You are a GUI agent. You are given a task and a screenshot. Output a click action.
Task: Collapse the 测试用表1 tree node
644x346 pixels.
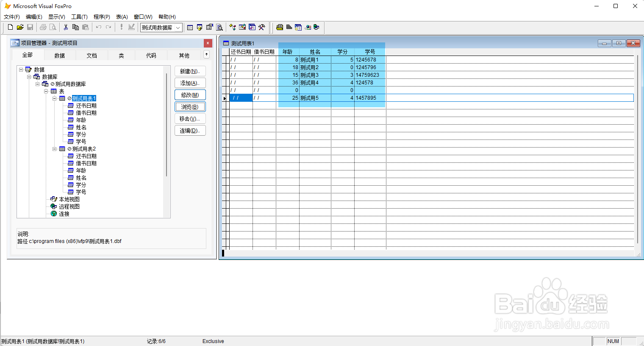coord(55,98)
